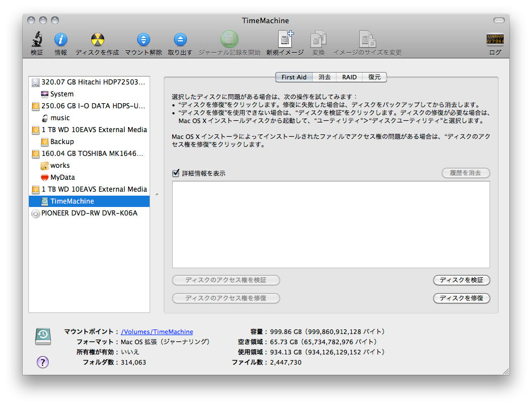Switch to the 復元 tab
Image resolution: width=532 pixels, height=406 pixels.
coord(374,77)
